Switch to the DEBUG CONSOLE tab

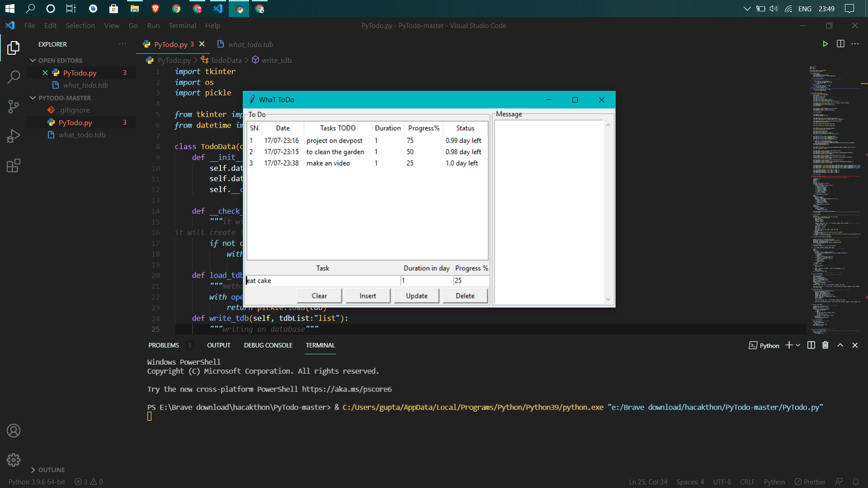pos(268,345)
